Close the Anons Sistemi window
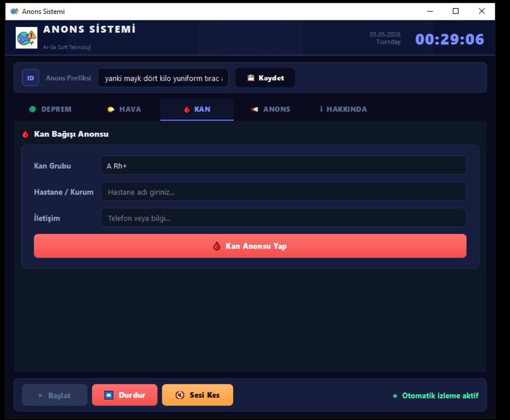 482,11
